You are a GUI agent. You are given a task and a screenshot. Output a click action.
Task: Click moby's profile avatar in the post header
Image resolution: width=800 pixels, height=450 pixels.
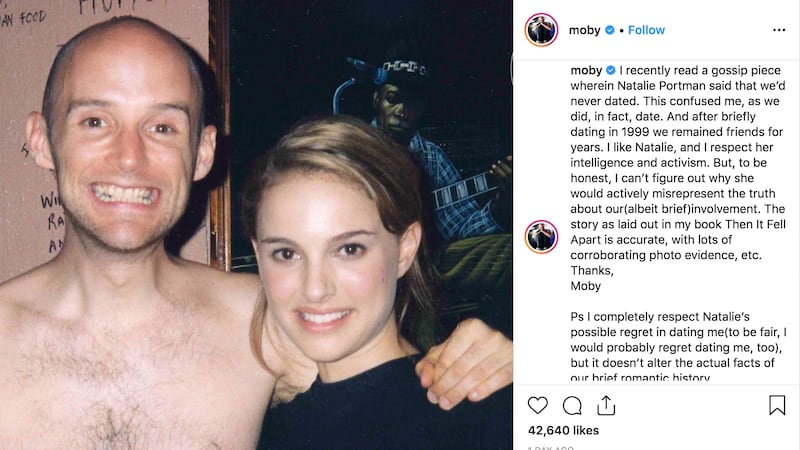[x=540, y=30]
